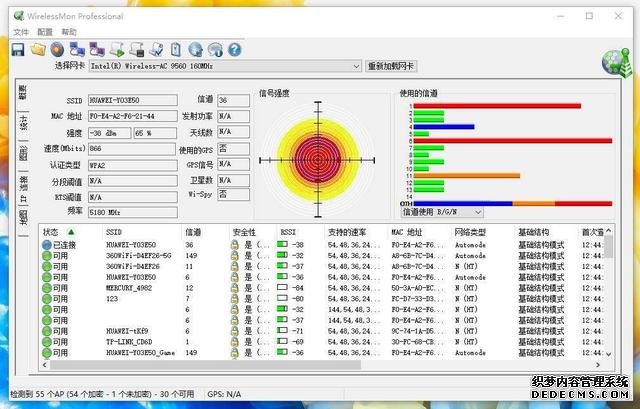Click the MAC 地址 field F0-E4-A2-F6-21-44
Screen dimensions: 640x409
click(133, 116)
